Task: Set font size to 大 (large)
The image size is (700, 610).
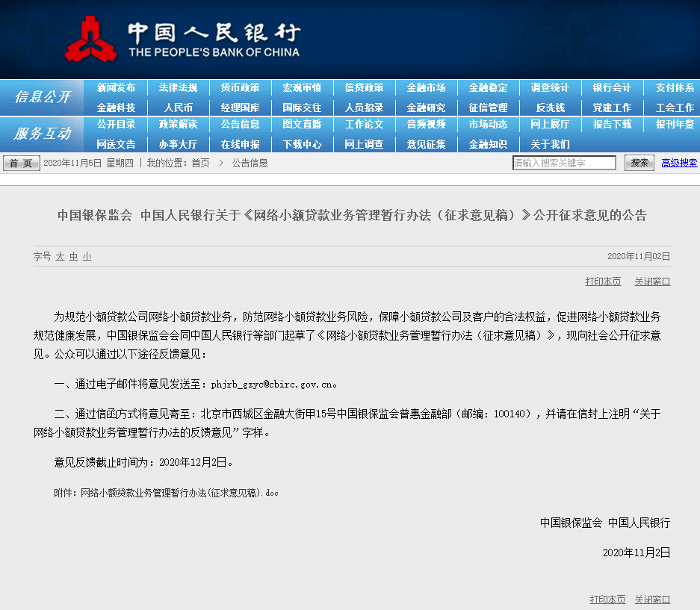Action: coord(61,257)
